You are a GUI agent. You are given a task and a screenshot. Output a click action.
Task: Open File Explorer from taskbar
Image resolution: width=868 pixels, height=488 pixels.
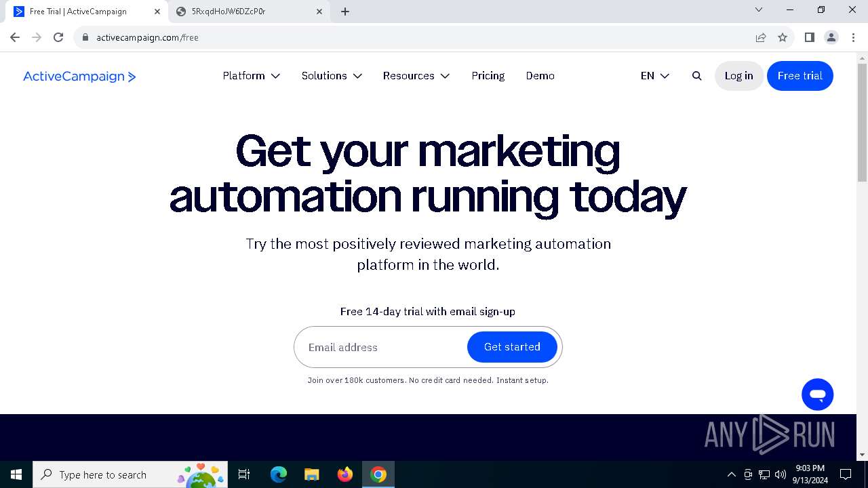click(x=311, y=474)
